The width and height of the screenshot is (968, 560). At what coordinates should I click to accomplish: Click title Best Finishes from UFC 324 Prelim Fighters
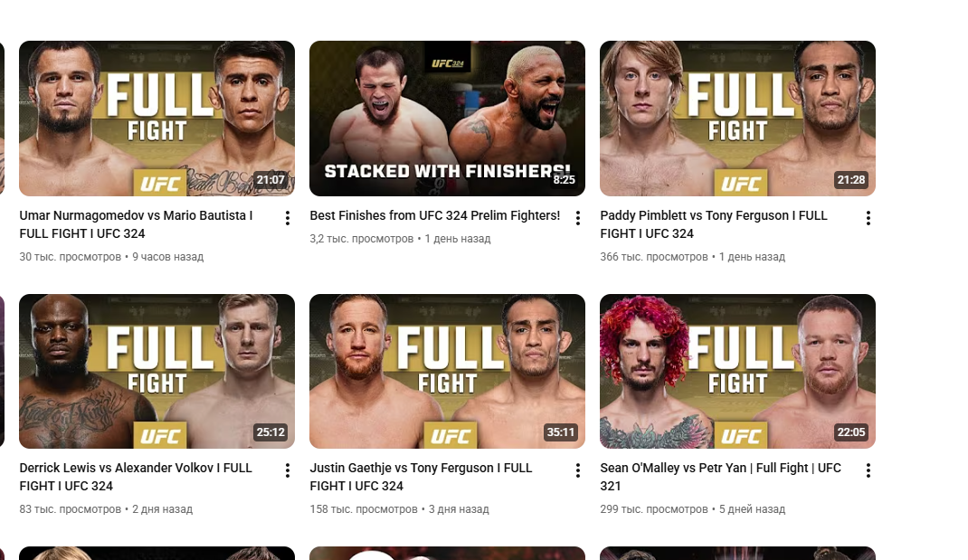434,215
